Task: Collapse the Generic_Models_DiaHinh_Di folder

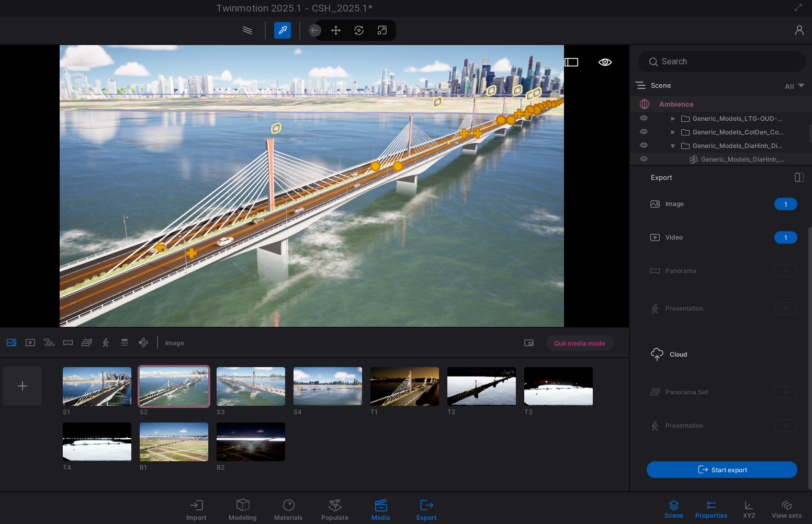Action: click(673, 146)
